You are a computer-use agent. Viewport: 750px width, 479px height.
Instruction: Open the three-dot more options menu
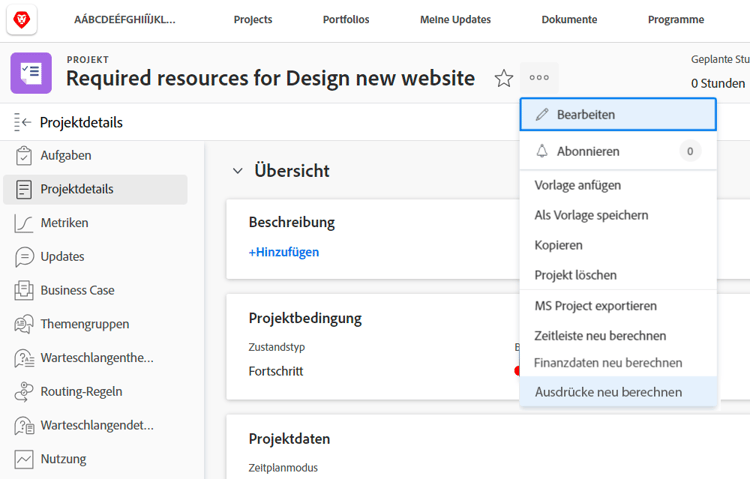[x=539, y=78]
